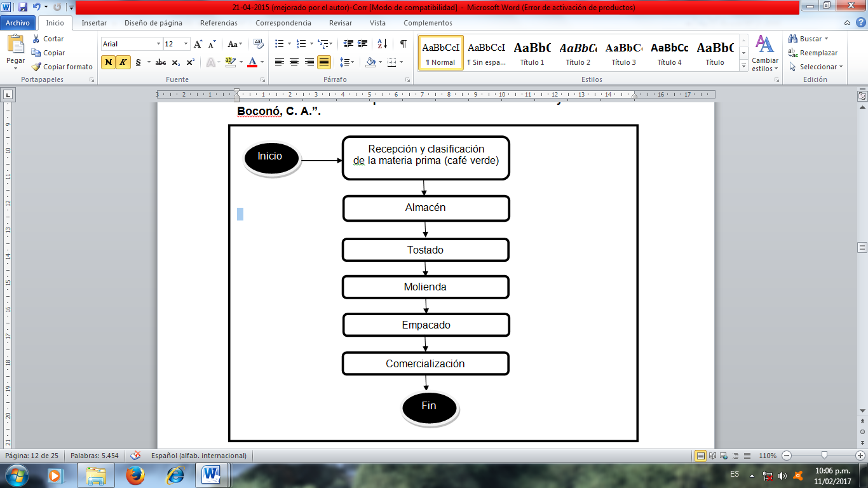Open the Diseño de página tab

[x=153, y=23]
